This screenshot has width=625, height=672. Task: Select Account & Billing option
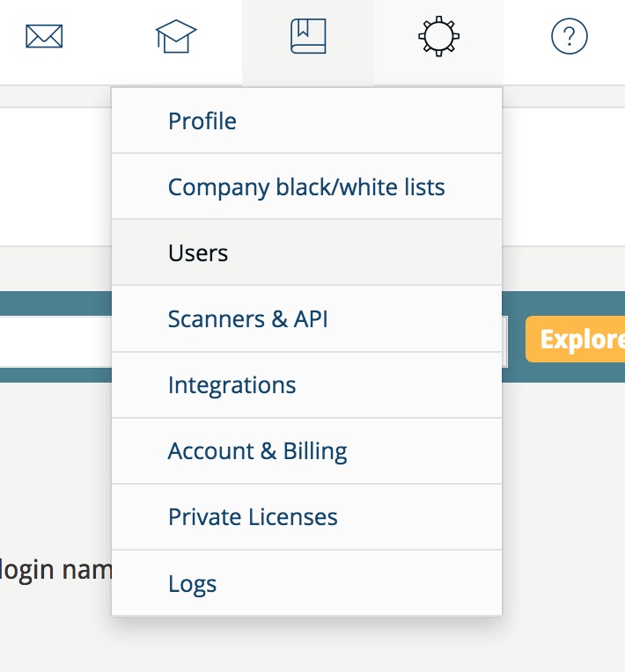306,451
